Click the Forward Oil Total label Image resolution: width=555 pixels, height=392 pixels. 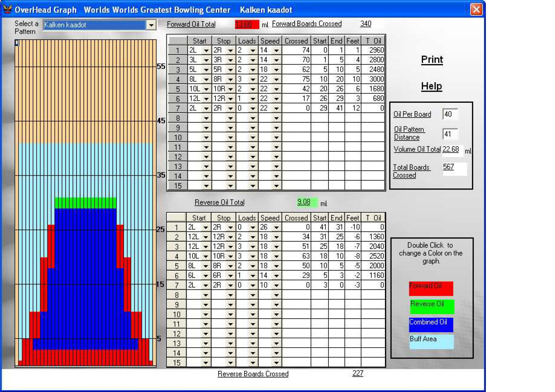(191, 24)
